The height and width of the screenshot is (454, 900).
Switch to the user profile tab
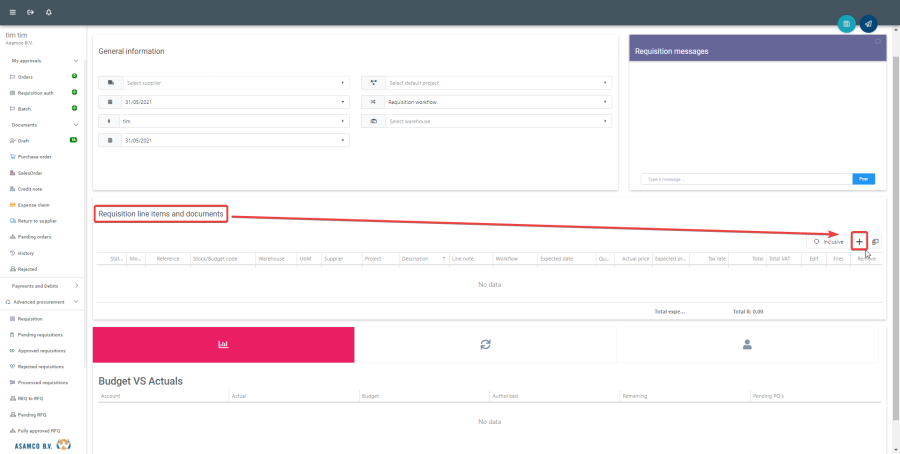[x=746, y=344]
